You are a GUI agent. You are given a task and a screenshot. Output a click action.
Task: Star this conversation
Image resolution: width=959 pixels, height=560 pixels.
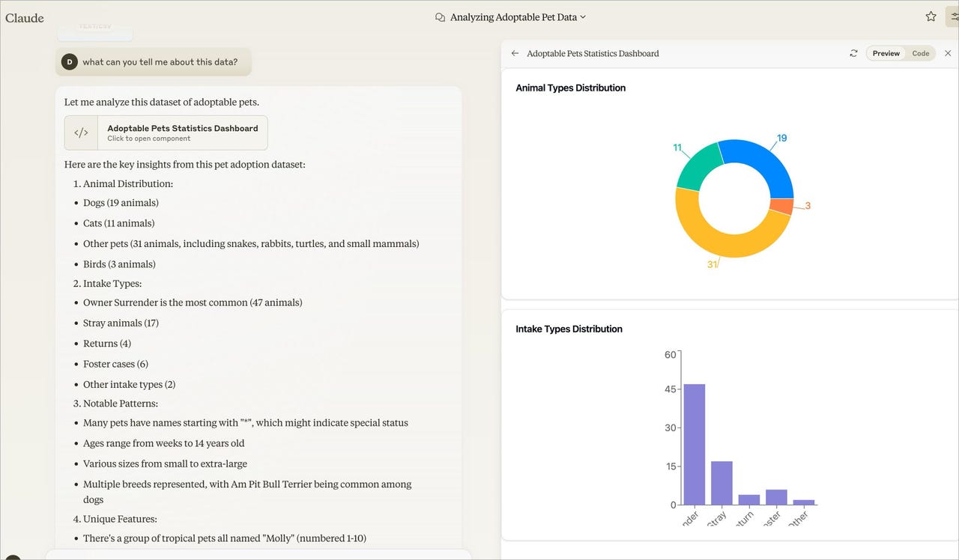click(931, 16)
